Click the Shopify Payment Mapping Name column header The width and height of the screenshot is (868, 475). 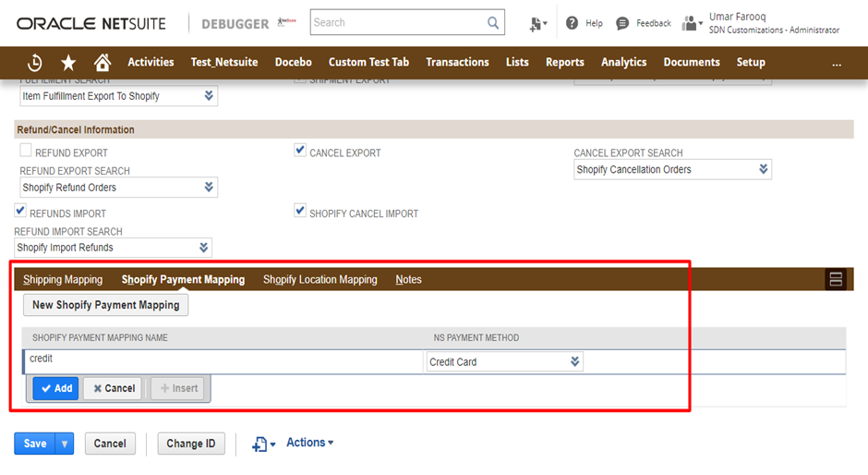[x=100, y=337]
